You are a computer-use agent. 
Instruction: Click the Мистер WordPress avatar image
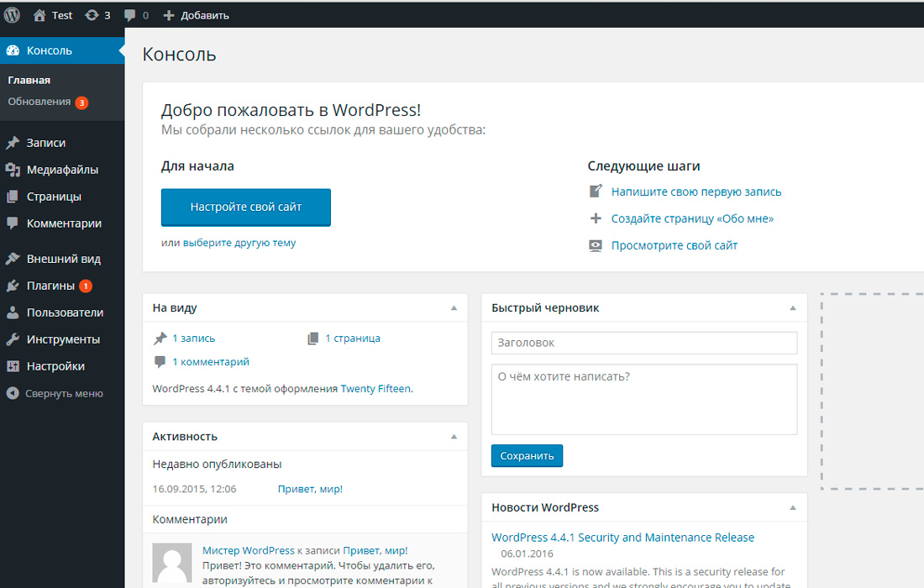(x=172, y=564)
